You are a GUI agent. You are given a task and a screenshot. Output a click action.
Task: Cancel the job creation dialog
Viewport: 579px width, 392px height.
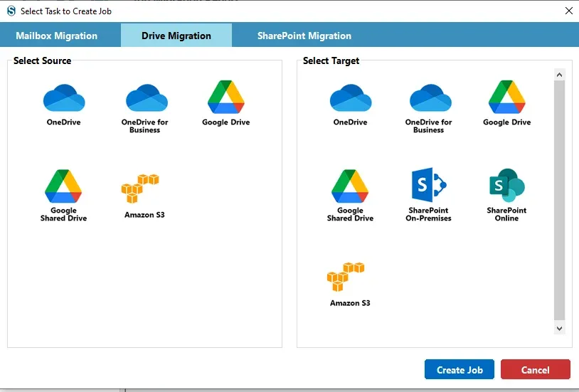(x=536, y=369)
